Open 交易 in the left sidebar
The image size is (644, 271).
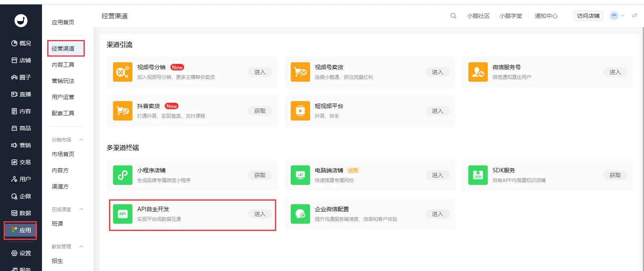coord(21,162)
